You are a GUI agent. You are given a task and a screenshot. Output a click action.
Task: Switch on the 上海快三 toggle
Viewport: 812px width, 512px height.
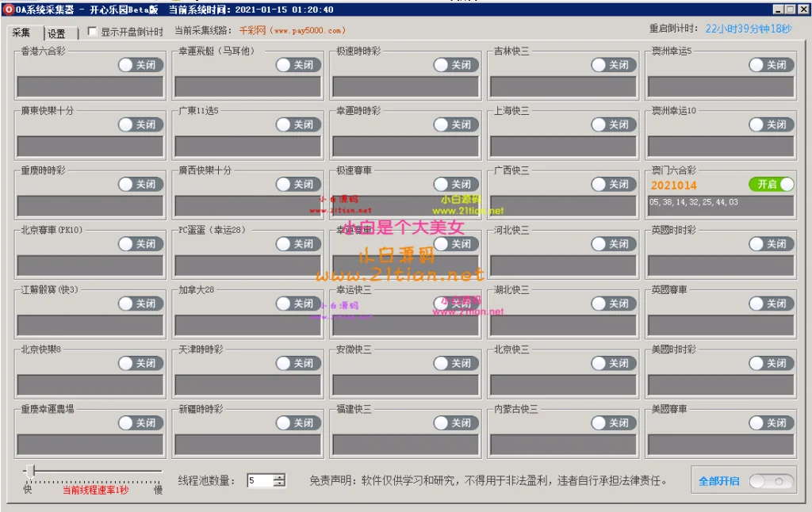(614, 124)
